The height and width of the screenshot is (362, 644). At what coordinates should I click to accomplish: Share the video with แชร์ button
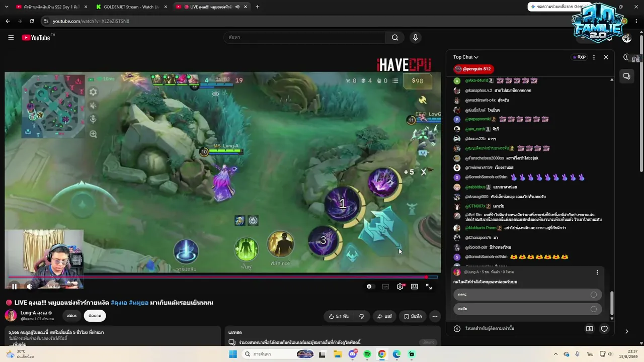[x=384, y=316]
